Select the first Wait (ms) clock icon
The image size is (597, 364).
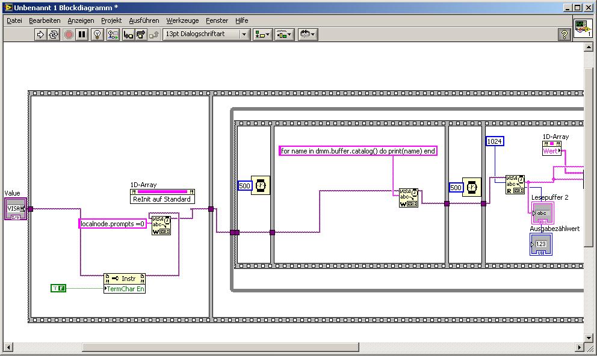tap(261, 185)
